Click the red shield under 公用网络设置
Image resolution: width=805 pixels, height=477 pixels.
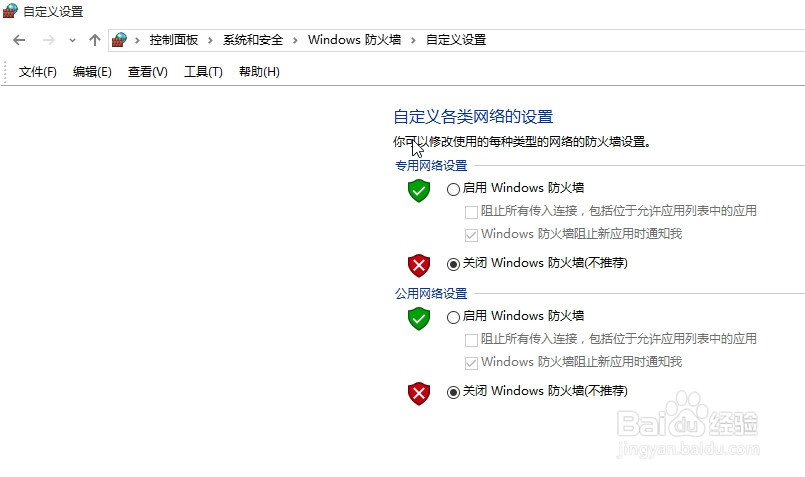coord(419,393)
